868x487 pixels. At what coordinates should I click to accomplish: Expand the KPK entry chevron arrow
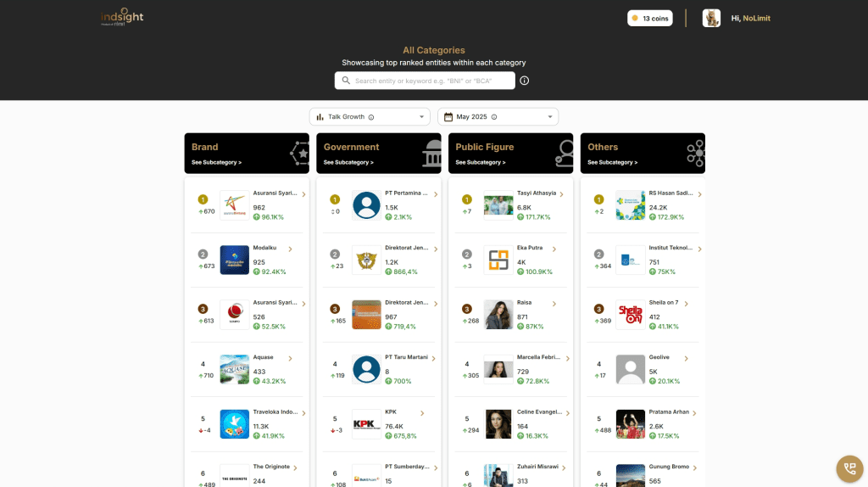coord(422,414)
